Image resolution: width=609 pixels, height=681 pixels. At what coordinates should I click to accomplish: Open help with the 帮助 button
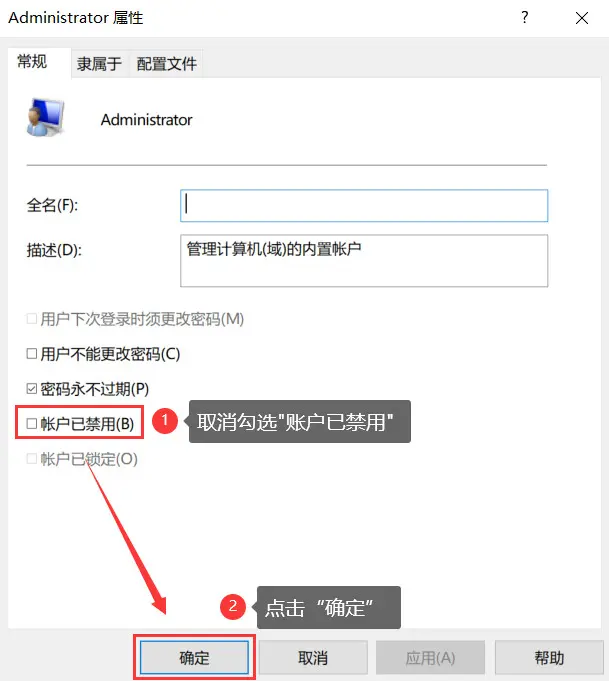tap(549, 658)
